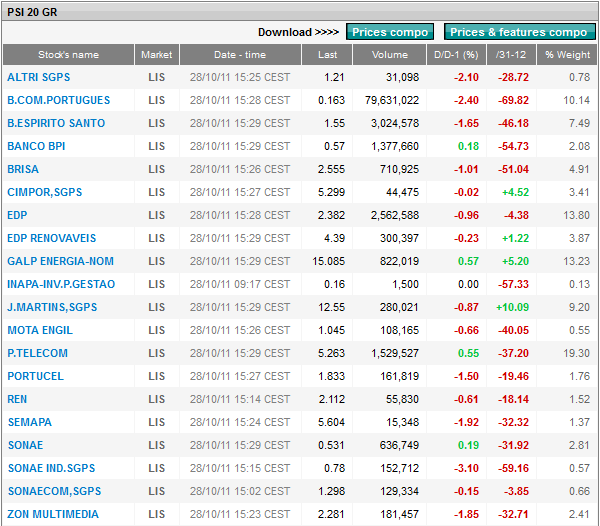
Task: Open B.ESPIRITO SANTO stock details
Action: (x=56, y=123)
